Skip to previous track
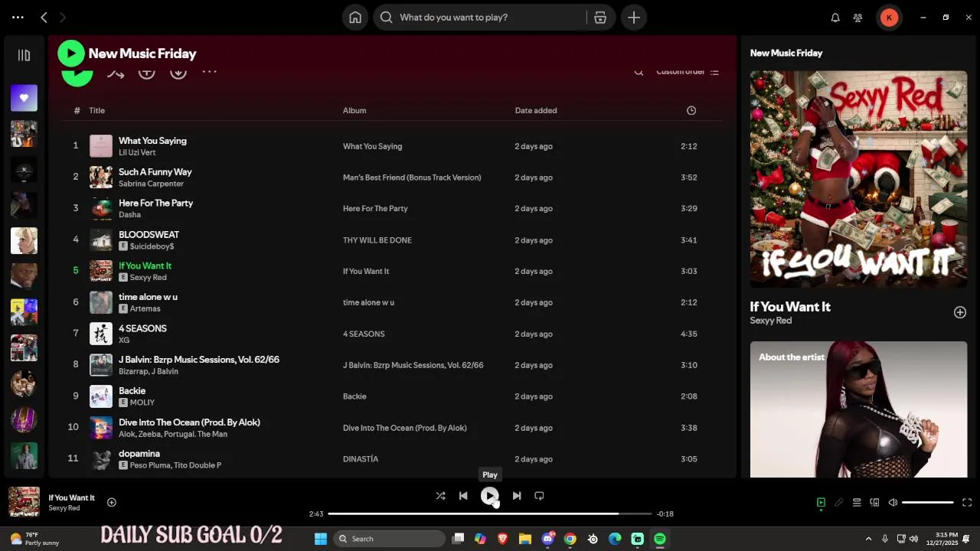 (463, 496)
